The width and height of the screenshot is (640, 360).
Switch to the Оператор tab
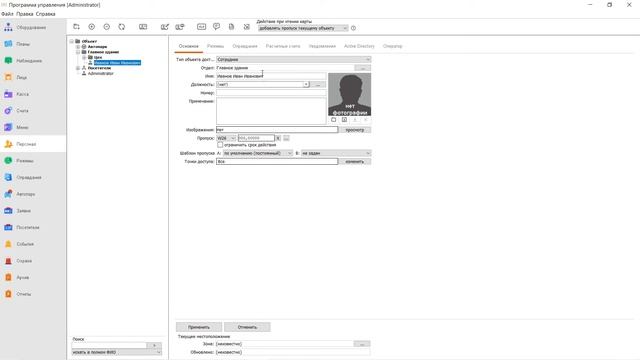(392, 46)
